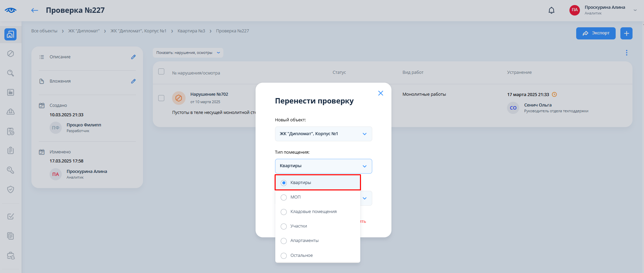Open the three-dot options menu
Screen dimensions: 644x273
point(626,53)
